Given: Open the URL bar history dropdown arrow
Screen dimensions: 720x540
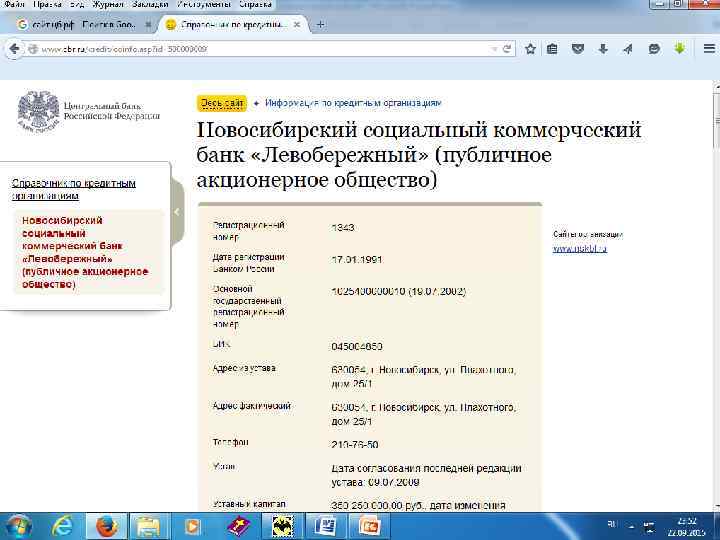Looking at the screenshot, I should 495,49.
